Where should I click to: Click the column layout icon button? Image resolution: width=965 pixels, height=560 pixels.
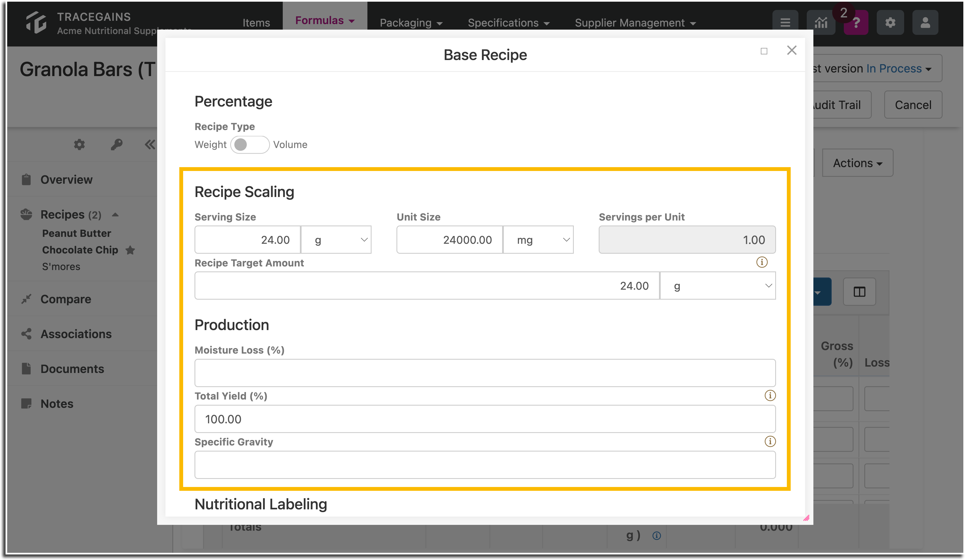[x=859, y=292]
